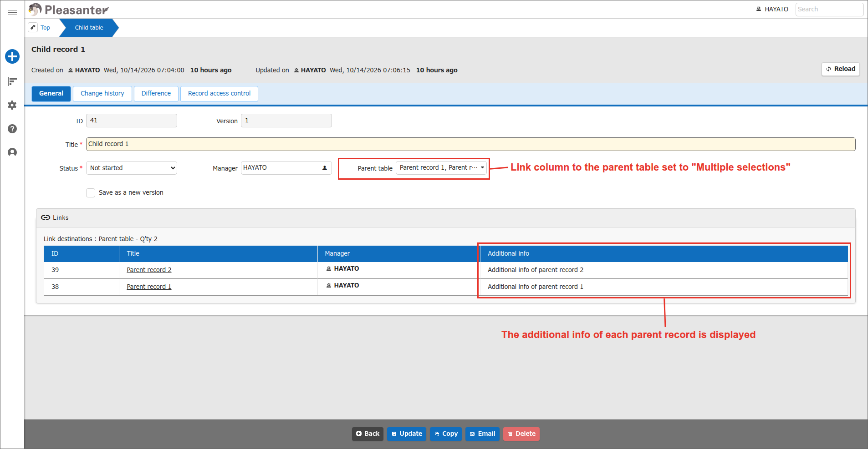Go to Top breadcrumb link
Screen dimensions: 868x449
click(45, 28)
